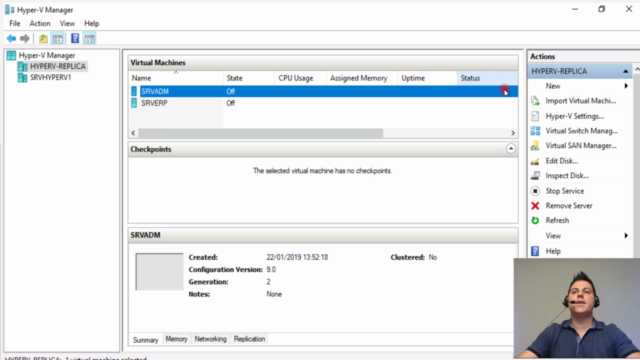Expand the New submenu arrow
The image size is (640, 360).
(x=626, y=86)
